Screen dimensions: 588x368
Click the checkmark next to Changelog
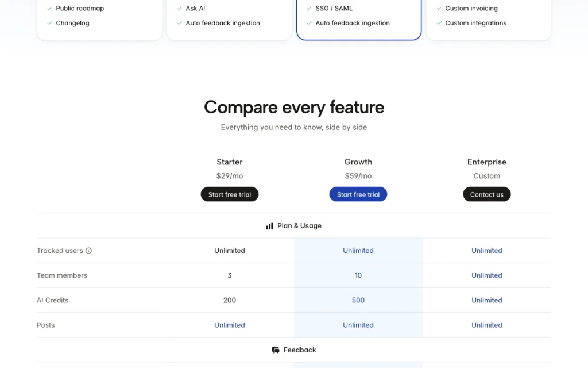tap(49, 23)
